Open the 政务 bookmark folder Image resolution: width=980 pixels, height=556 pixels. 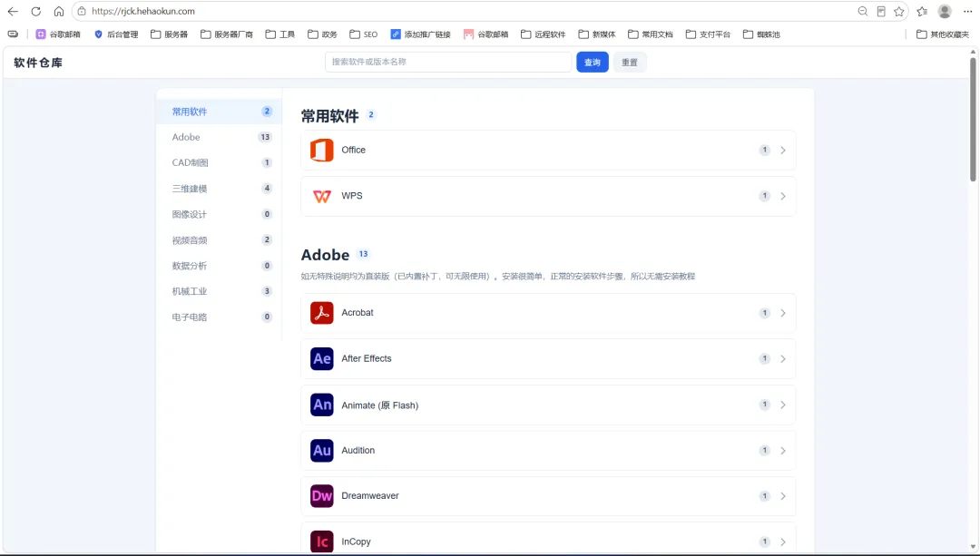322,34
